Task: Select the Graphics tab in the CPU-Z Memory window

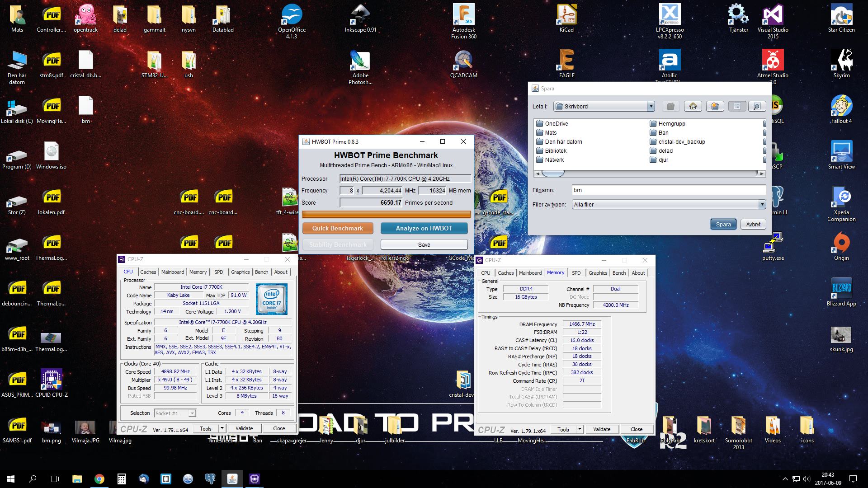Action: click(598, 273)
